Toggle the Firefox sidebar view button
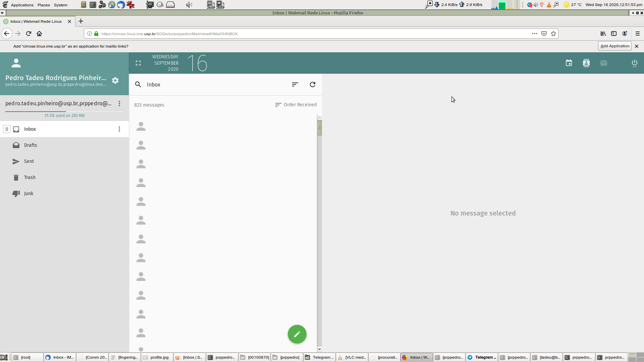This screenshot has width=644, height=362. click(x=613, y=34)
